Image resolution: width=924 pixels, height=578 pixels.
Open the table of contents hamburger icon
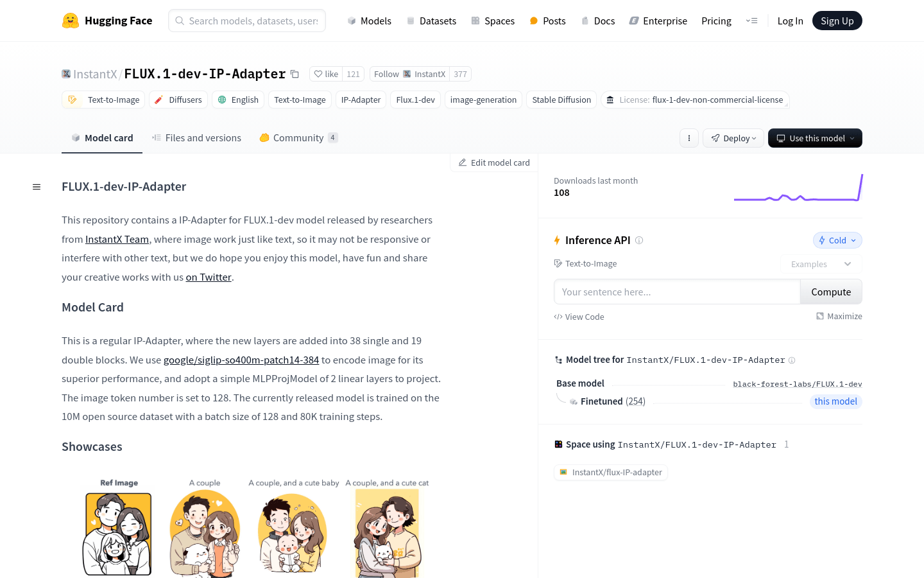pos(37,187)
